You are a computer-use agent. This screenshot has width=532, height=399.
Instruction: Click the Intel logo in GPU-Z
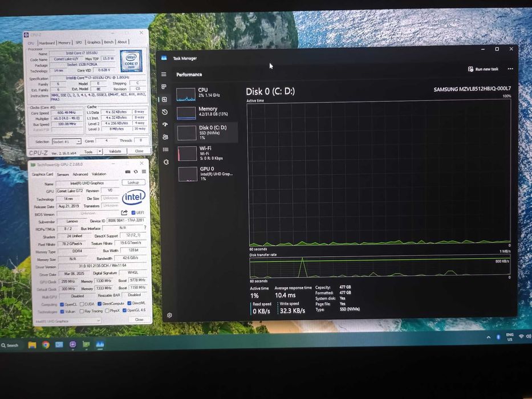pos(133,197)
